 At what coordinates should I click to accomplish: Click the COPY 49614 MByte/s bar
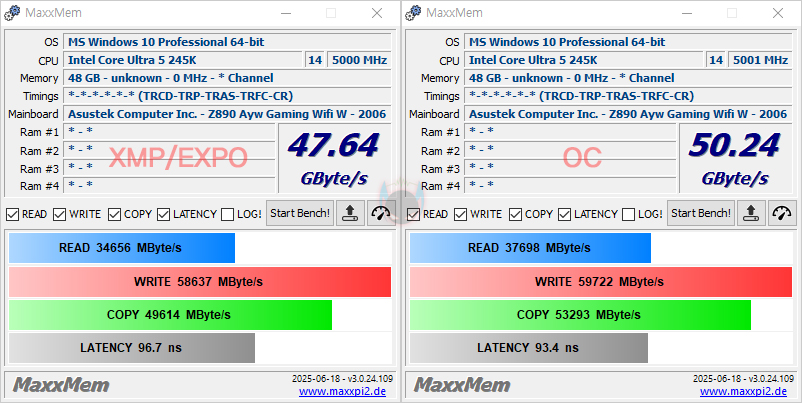click(170, 315)
